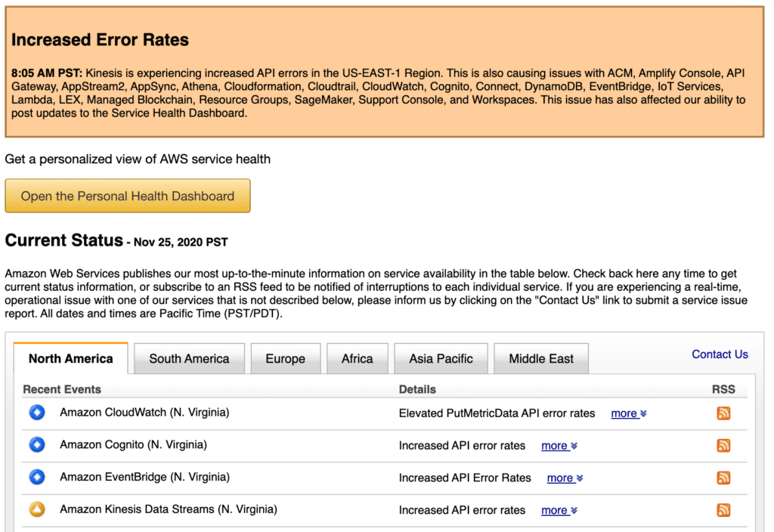Select the Europe region tab
Screen dimensions: 774x532
(x=285, y=359)
